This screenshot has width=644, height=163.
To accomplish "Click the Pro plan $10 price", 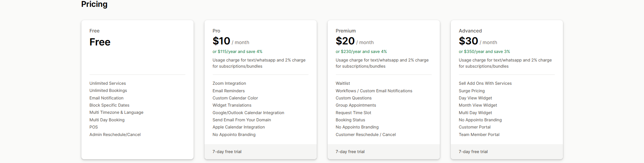I will tap(221, 41).
